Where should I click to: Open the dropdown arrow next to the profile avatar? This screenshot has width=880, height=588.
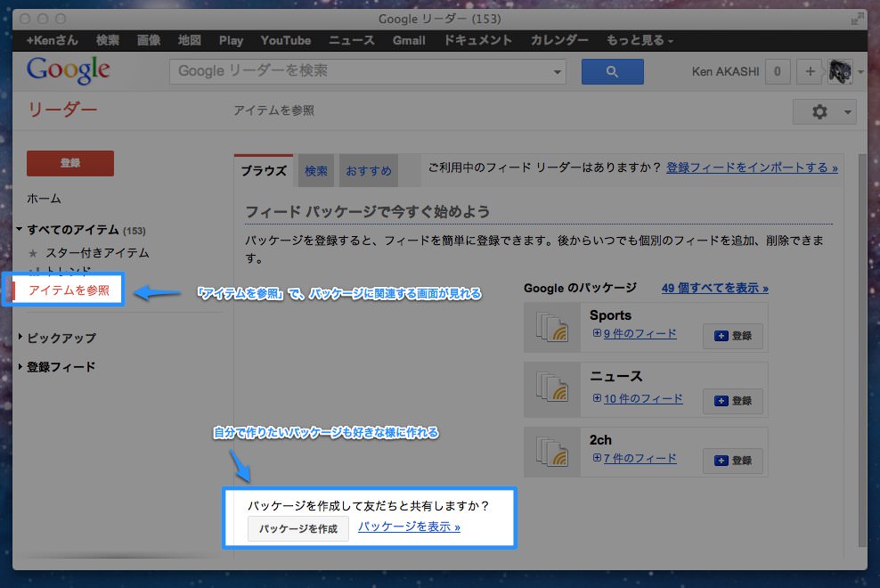[x=860, y=72]
